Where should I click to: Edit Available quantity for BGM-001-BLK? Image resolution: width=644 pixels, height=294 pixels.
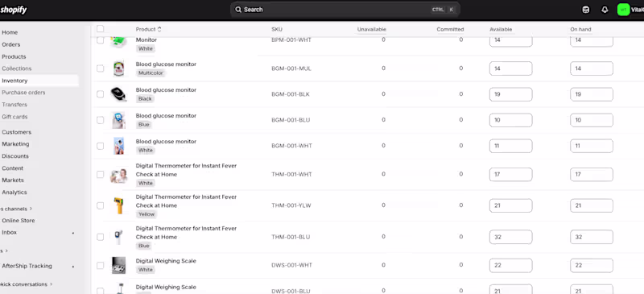click(x=510, y=94)
